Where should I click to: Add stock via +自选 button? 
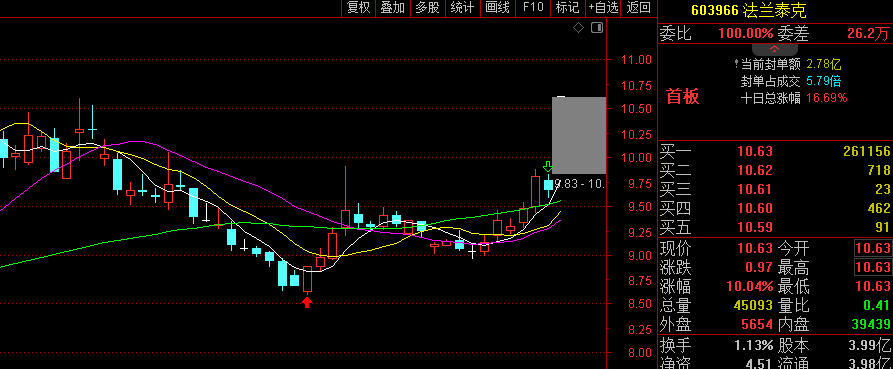coord(604,7)
